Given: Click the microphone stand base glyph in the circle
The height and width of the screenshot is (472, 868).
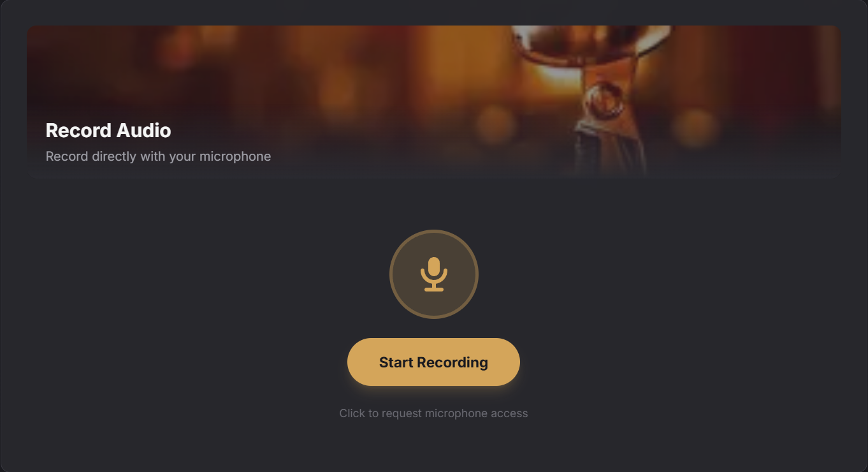Looking at the screenshot, I should tap(434, 289).
